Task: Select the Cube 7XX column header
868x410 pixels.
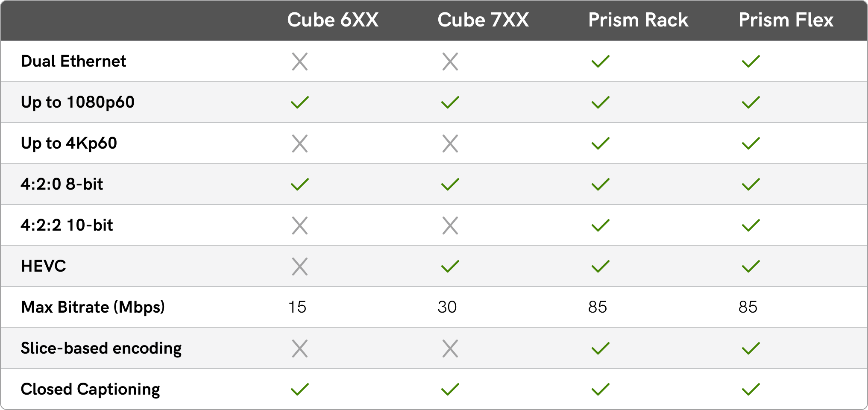Action: tap(483, 20)
